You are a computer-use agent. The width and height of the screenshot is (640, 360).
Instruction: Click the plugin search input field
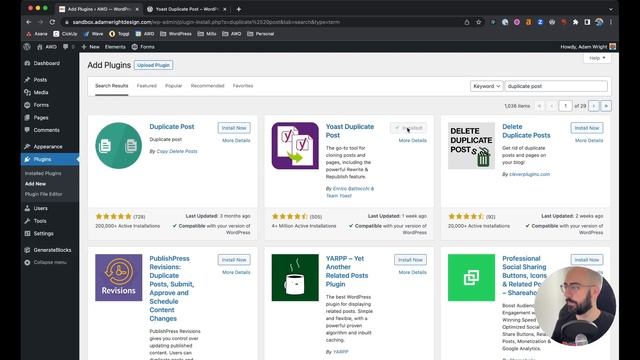pyautogui.click(x=556, y=86)
